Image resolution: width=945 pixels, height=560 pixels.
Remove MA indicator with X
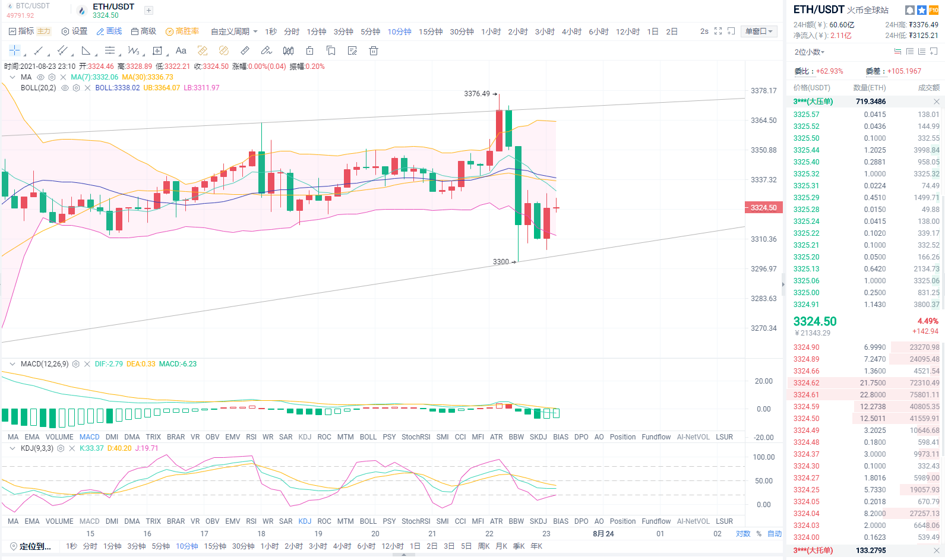pos(63,77)
